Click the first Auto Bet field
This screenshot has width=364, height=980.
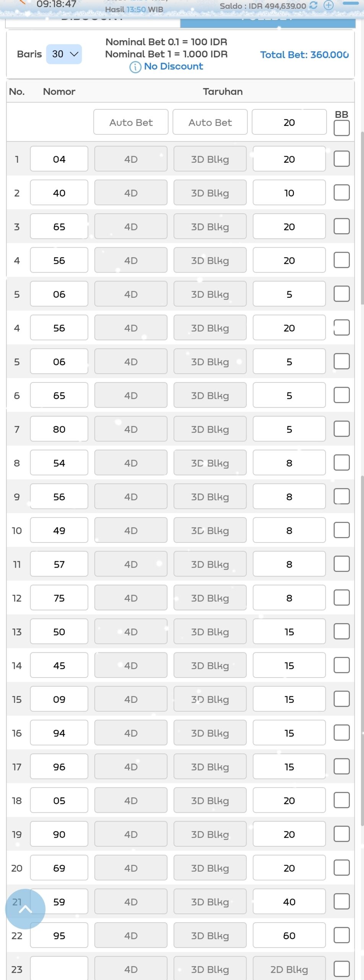tap(131, 122)
